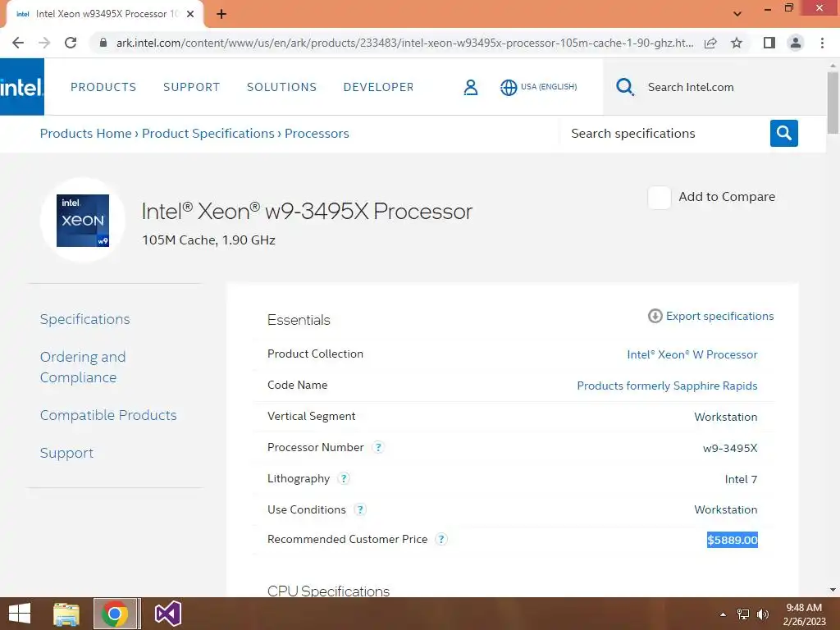This screenshot has height=630, width=840.
Task: Click the address bar URL
Action: pyautogui.click(x=405, y=43)
